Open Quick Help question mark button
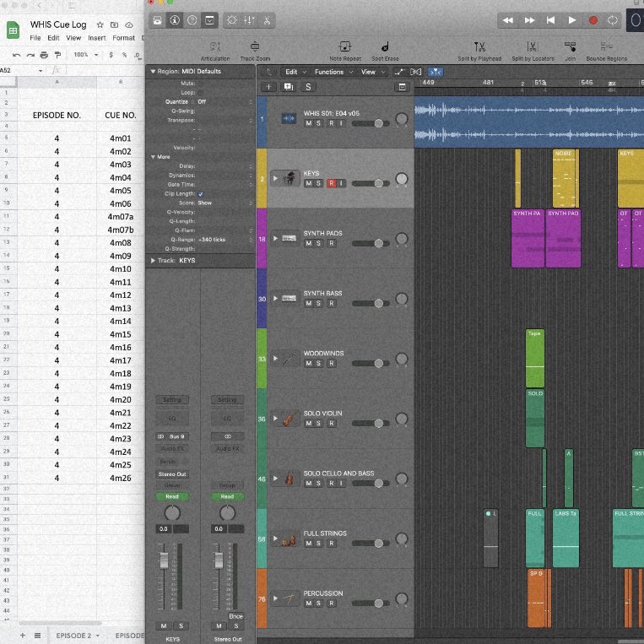The width and height of the screenshot is (644, 644). 192,20
